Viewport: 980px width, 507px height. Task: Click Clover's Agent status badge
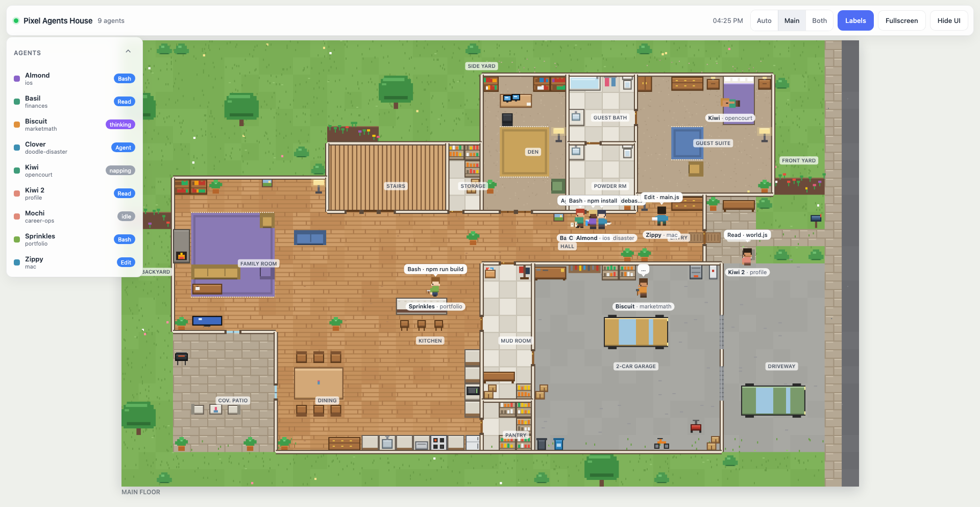click(123, 148)
